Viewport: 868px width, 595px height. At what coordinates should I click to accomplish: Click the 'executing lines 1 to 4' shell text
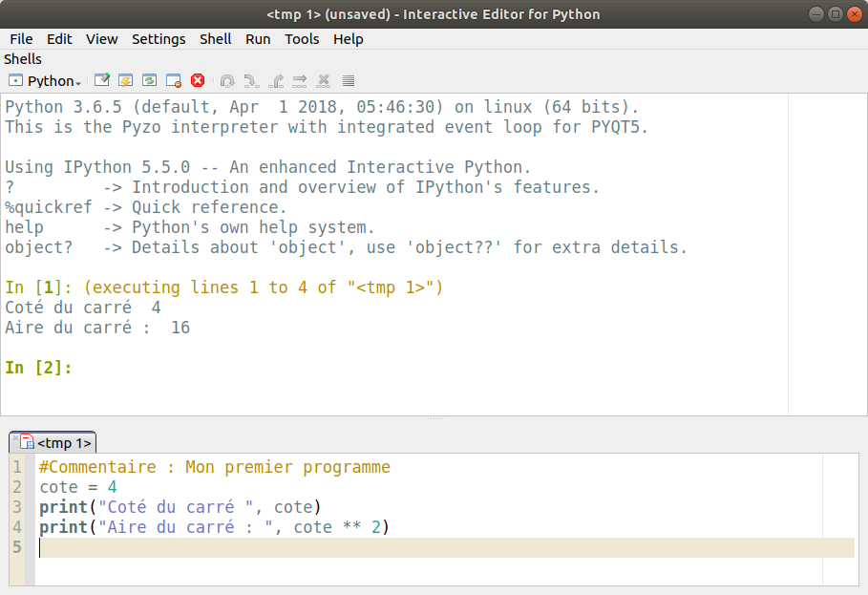coord(264,287)
